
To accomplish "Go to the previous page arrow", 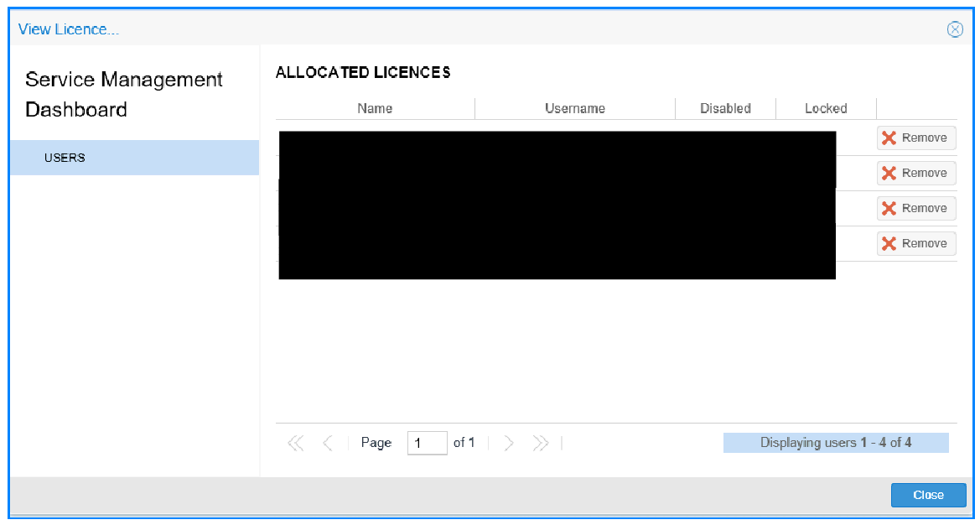I will pos(328,444).
